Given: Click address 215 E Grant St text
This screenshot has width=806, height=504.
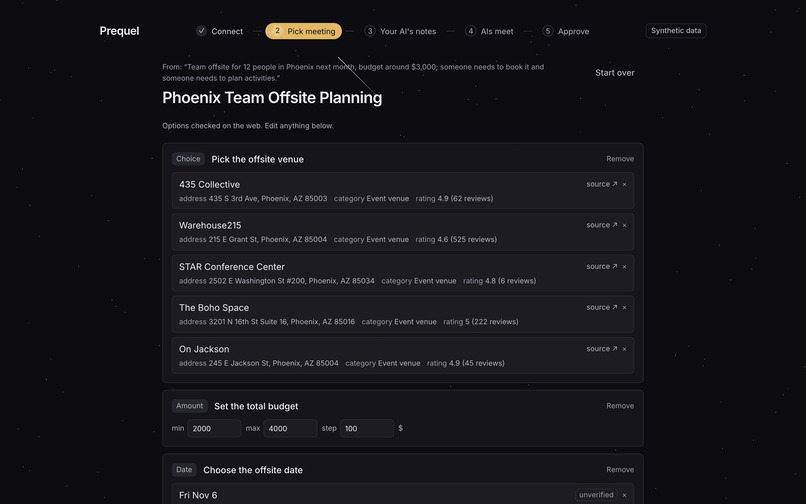Looking at the screenshot, I should coord(253,240).
